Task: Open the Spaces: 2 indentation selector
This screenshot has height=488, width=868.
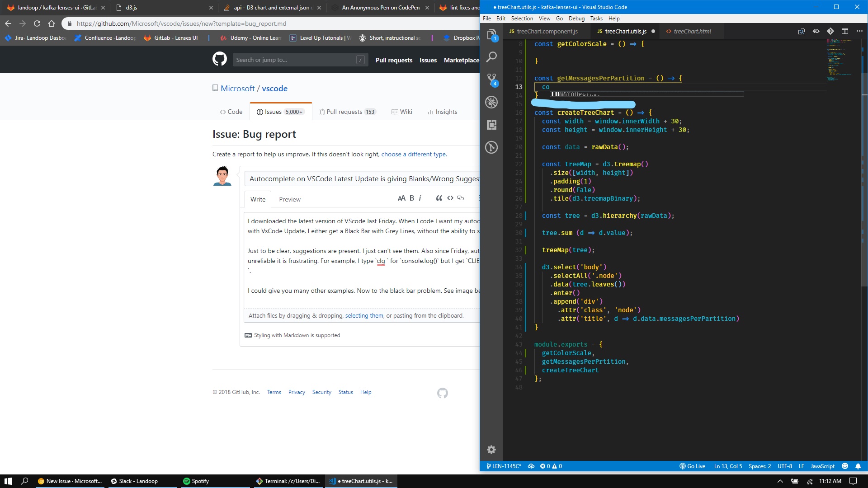Action: 759,466
